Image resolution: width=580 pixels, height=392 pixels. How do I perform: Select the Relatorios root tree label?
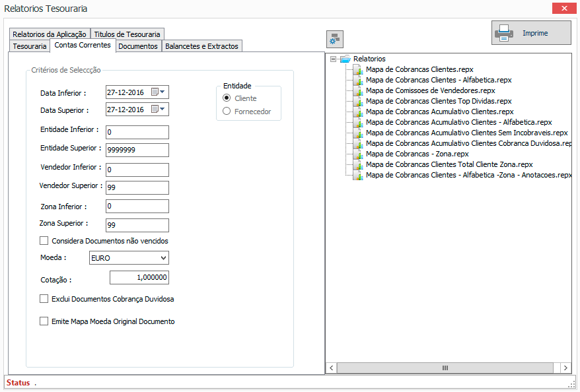[369, 59]
